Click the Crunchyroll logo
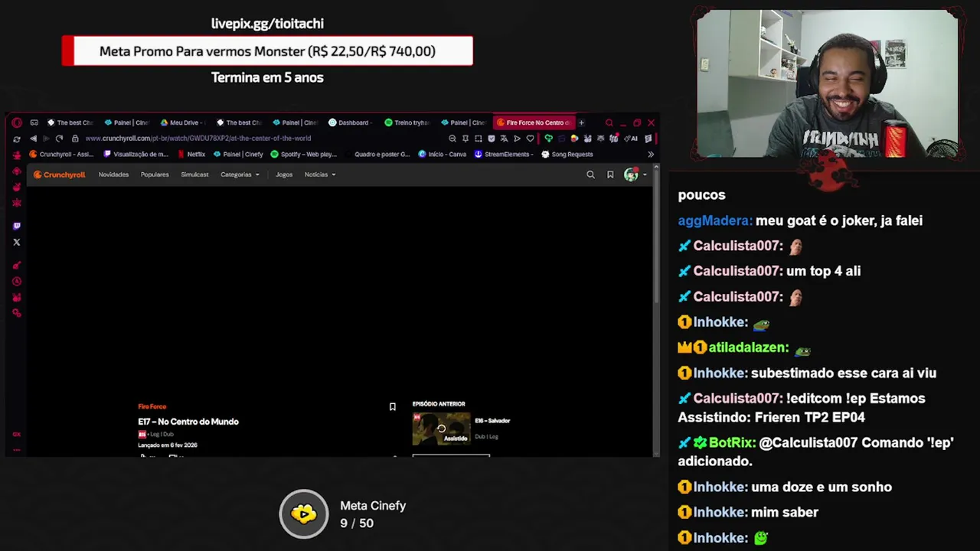Screen dimensions: 980x551 click(59, 174)
